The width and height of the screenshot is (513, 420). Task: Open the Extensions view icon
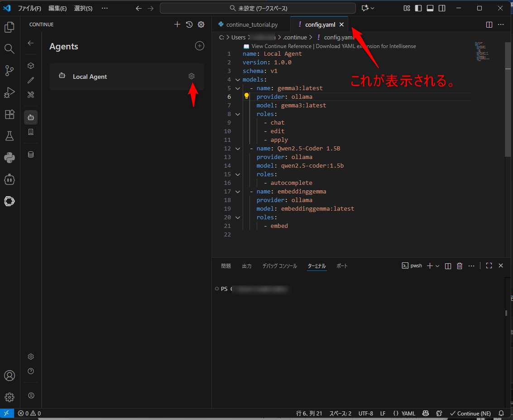click(x=9, y=114)
